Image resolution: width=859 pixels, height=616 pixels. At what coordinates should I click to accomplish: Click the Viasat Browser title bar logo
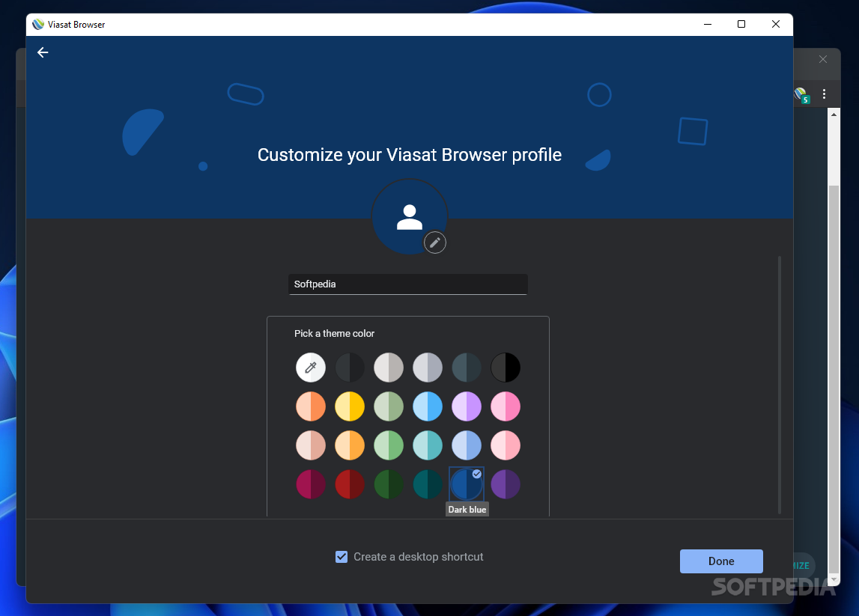tap(37, 24)
